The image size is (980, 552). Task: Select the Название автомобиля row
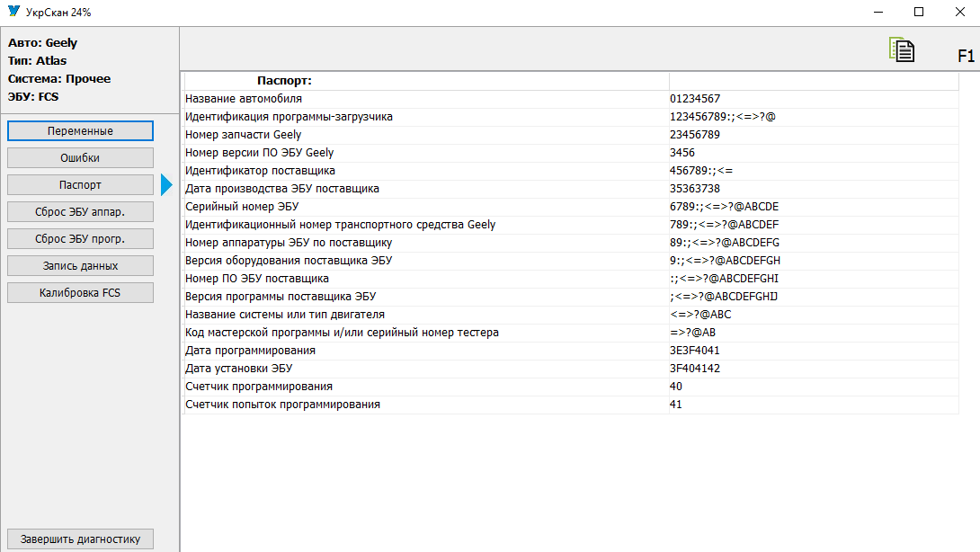[571, 99]
